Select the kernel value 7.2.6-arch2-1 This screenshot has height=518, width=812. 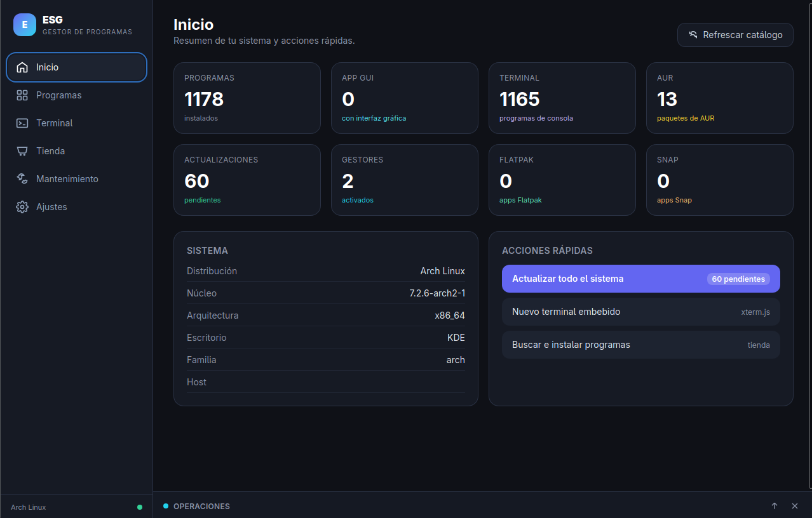[437, 293]
